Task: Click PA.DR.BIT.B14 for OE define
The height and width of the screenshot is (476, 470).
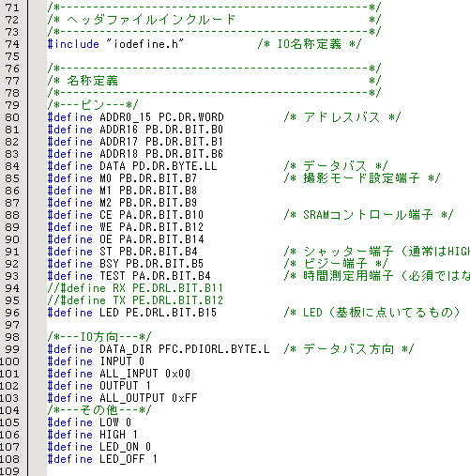Action: tap(161, 239)
